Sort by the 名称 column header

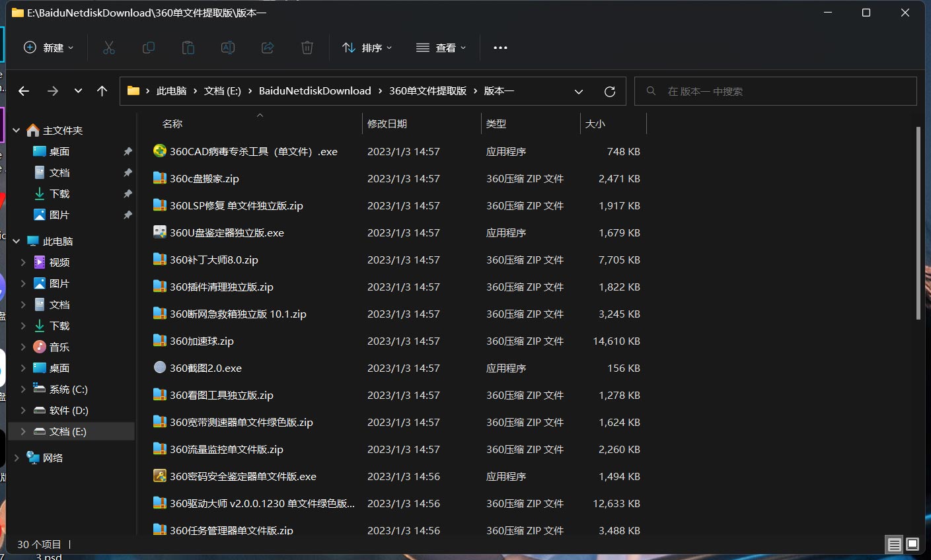coord(172,123)
